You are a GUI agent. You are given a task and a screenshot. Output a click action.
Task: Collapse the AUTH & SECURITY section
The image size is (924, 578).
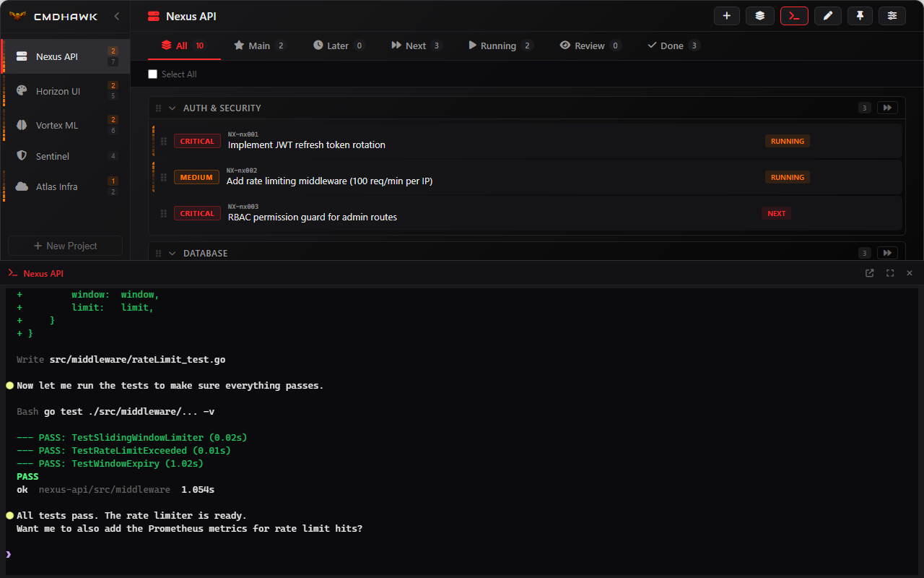pyautogui.click(x=172, y=108)
